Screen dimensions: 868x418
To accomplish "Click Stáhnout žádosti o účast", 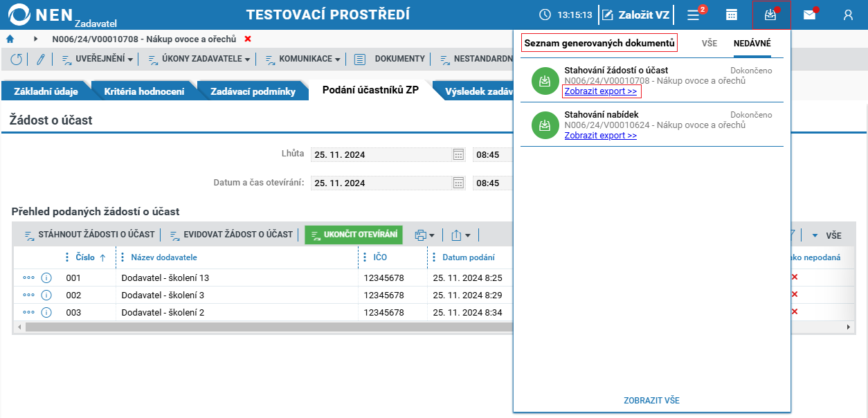I will 89,235.
